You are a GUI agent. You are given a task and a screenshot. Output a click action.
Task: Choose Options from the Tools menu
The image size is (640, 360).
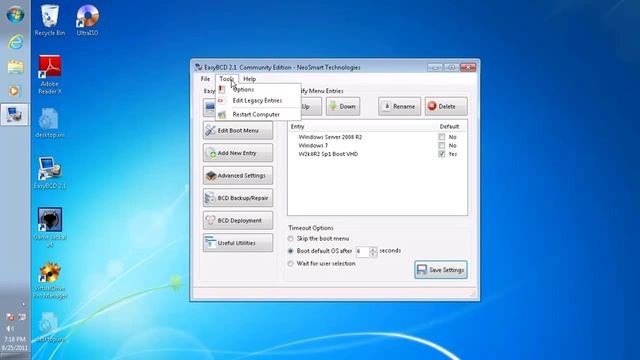[257, 89]
